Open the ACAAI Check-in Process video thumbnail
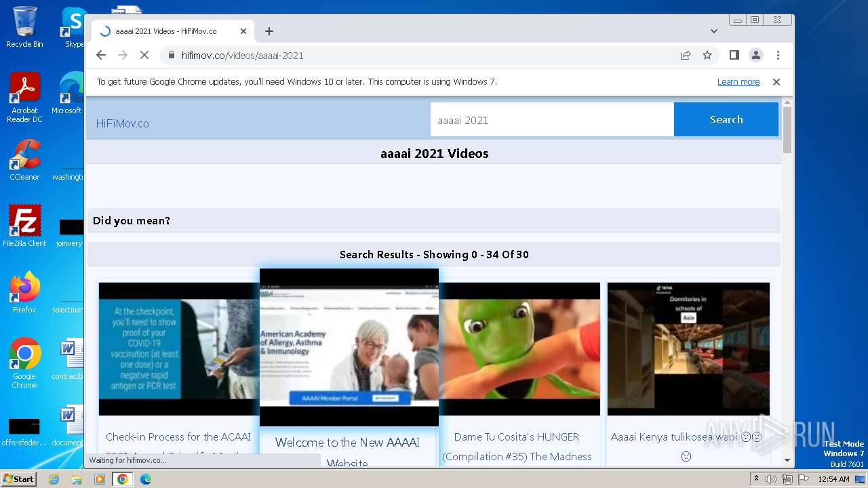 click(179, 349)
